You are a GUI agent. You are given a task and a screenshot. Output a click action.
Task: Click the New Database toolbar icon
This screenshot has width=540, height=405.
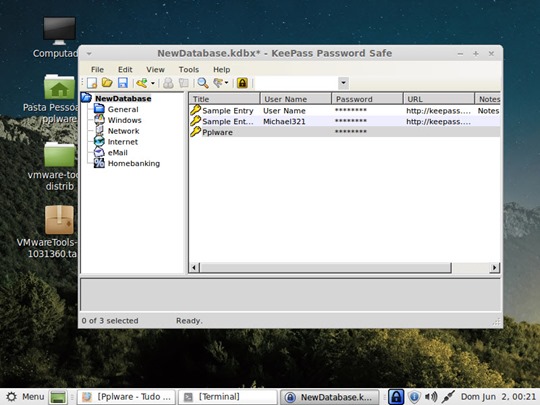pyautogui.click(x=92, y=83)
